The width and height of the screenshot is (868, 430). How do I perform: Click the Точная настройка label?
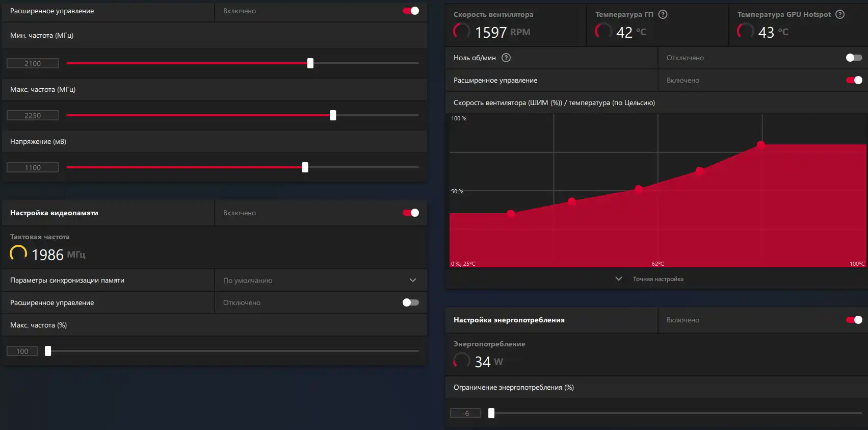(x=658, y=279)
